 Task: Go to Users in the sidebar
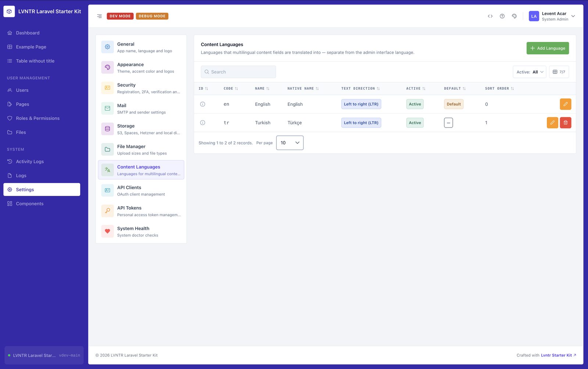[x=42, y=90]
